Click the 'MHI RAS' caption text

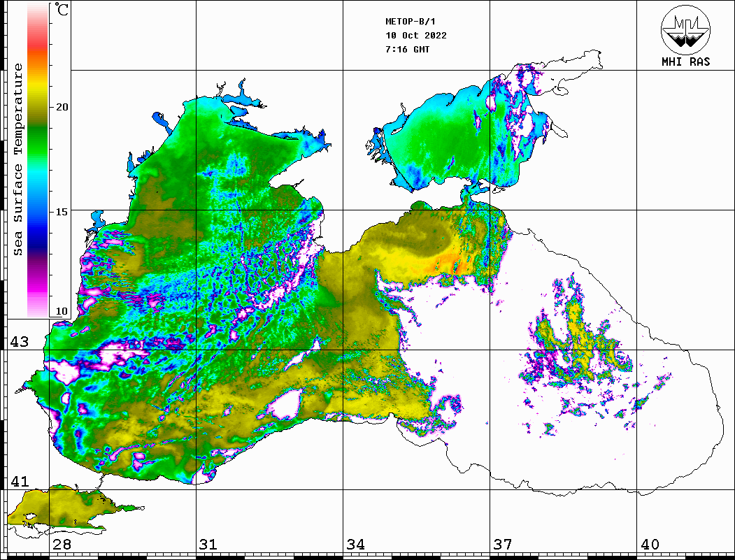[x=686, y=62]
